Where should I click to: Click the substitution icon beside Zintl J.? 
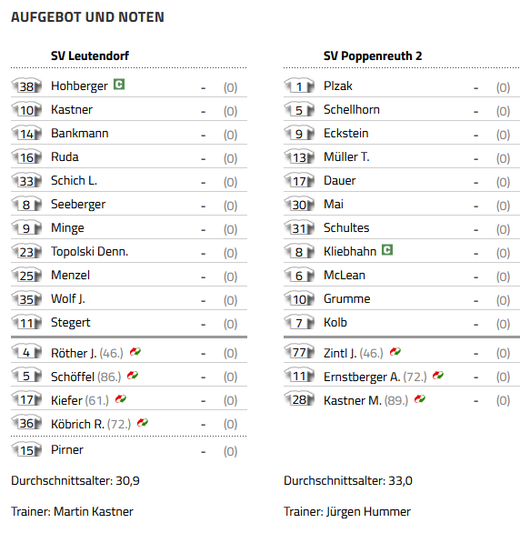click(x=395, y=351)
